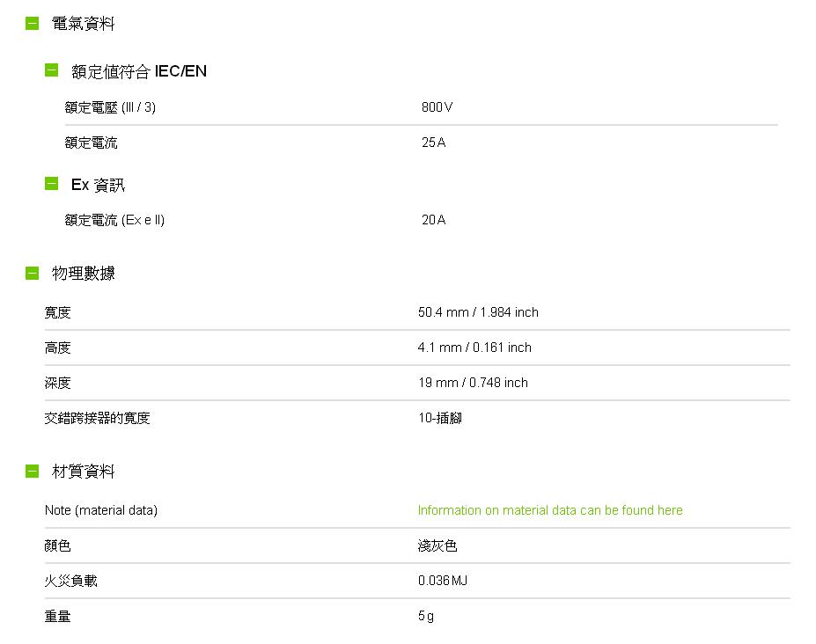Click the 高度 row label

pos(58,348)
